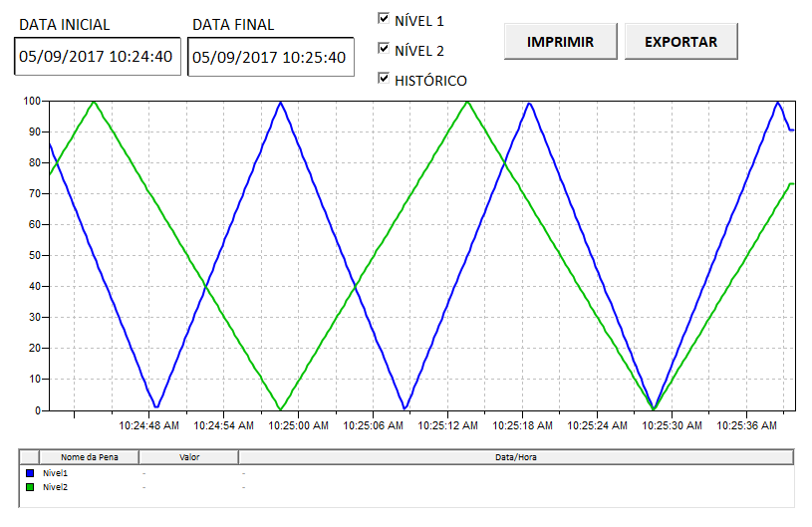Toggle the NÍVEL 1 checkbox

click(384, 18)
